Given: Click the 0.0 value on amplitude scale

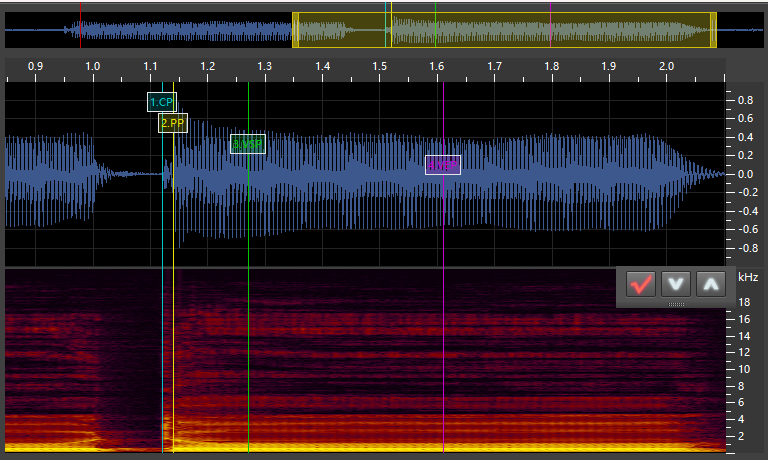Looking at the screenshot, I should click(x=745, y=174).
